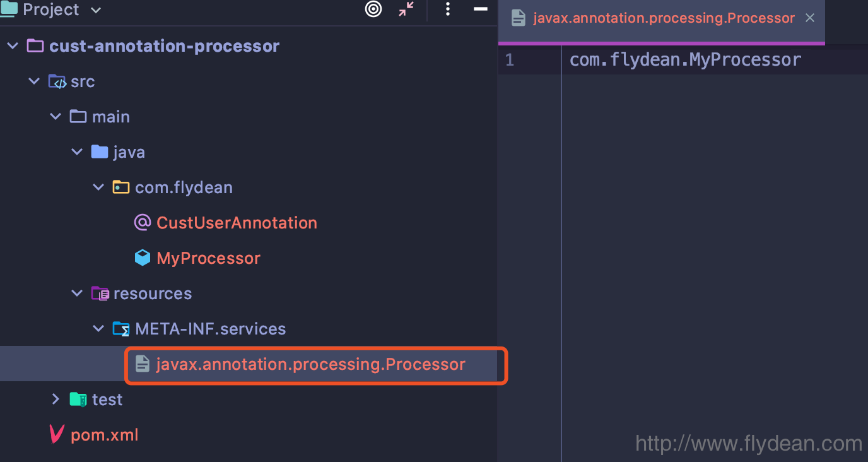868x462 pixels.
Task: Expand the test folder
Action: (56, 400)
